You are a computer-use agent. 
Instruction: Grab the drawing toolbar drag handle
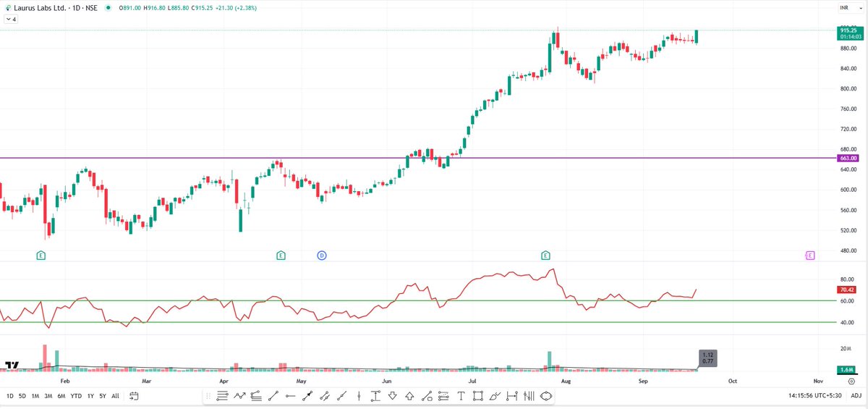[x=208, y=396]
